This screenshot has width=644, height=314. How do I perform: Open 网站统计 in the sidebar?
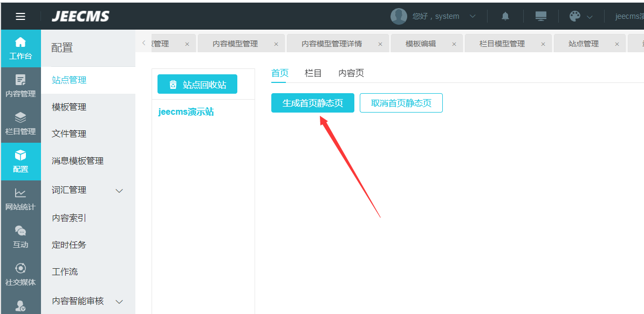[20, 199]
